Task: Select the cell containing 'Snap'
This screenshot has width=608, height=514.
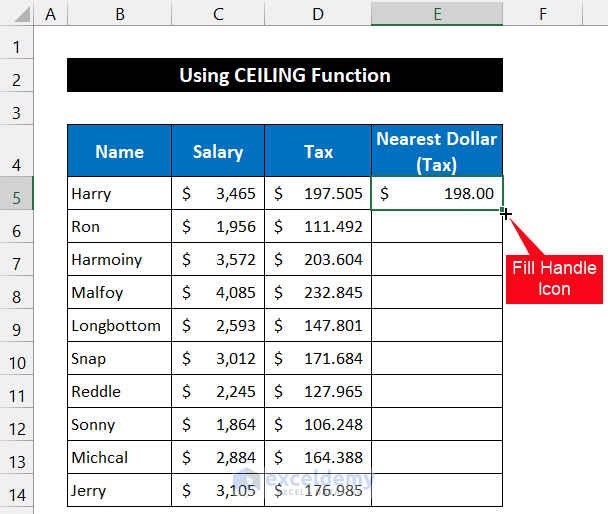Action: pos(119,358)
